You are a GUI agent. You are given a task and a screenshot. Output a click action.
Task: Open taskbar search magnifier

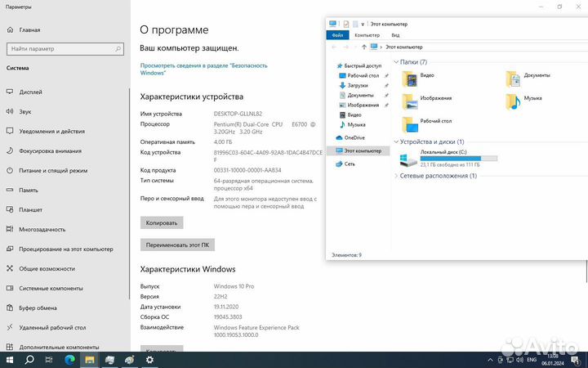pyautogui.click(x=29, y=360)
